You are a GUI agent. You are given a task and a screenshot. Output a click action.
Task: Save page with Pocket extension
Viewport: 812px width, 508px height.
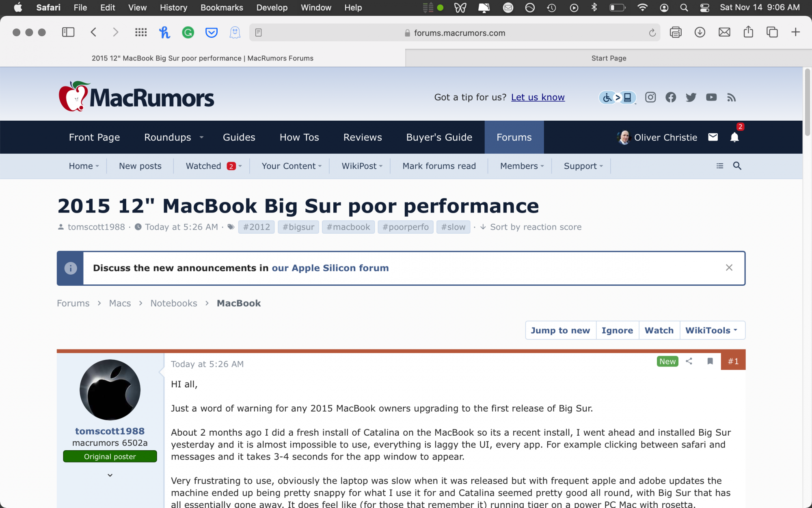coord(212,33)
